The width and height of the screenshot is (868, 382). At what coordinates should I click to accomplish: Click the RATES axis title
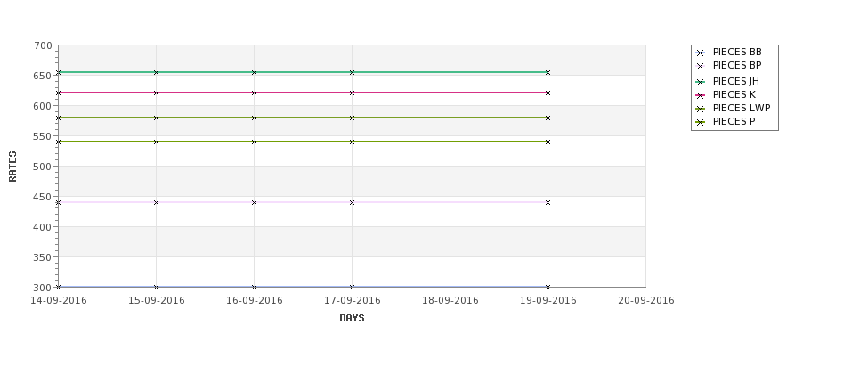(x=12, y=167)
